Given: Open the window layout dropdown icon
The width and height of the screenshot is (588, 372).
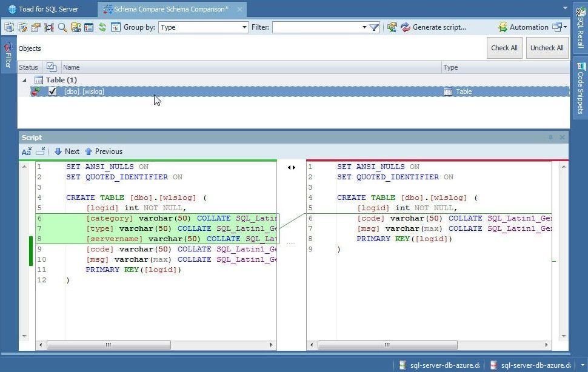Looking at the screenshot, I should 560,27.
